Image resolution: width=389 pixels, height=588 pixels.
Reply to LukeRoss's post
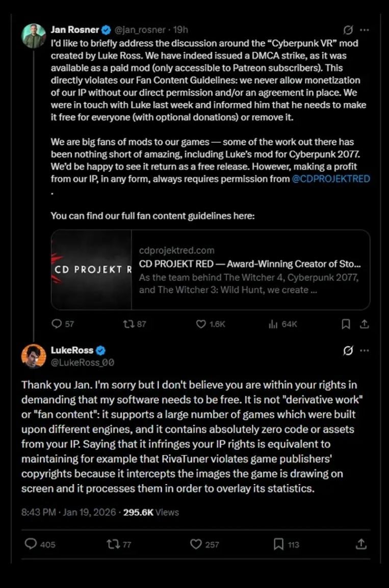click(31, 544)
